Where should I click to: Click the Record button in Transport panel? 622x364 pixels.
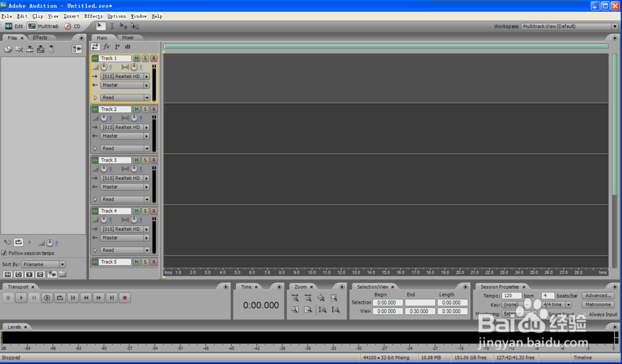(124, 298)
